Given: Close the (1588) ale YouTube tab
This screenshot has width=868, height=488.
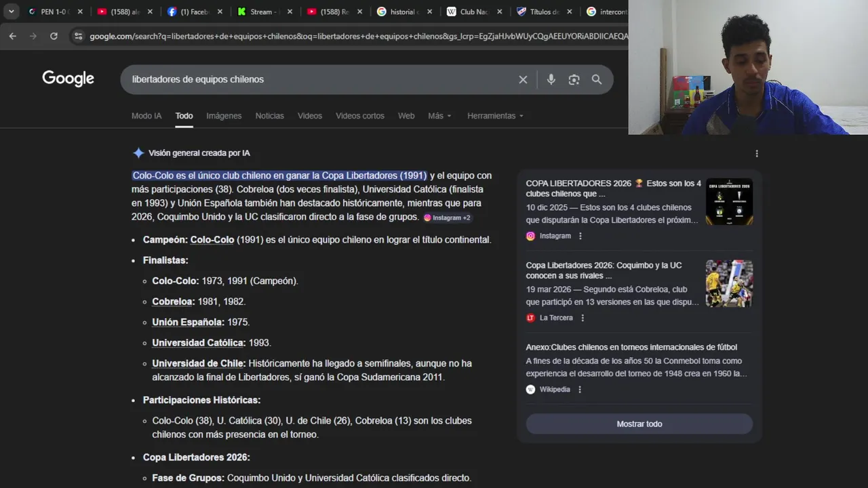Looking at the screenshot, I should pyautogui.click(x=150, y=12).
